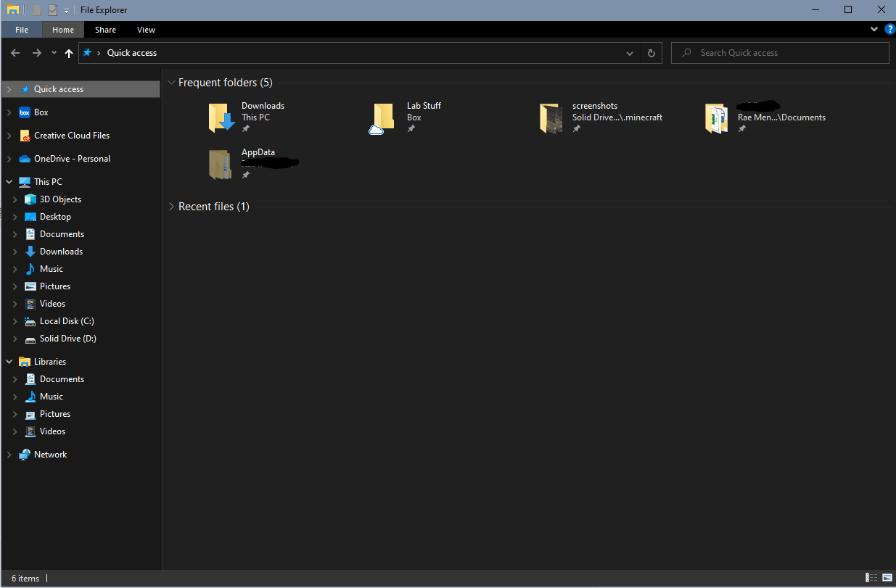
Task: Expand the Network tree node
Action: [x=9, y=455]
